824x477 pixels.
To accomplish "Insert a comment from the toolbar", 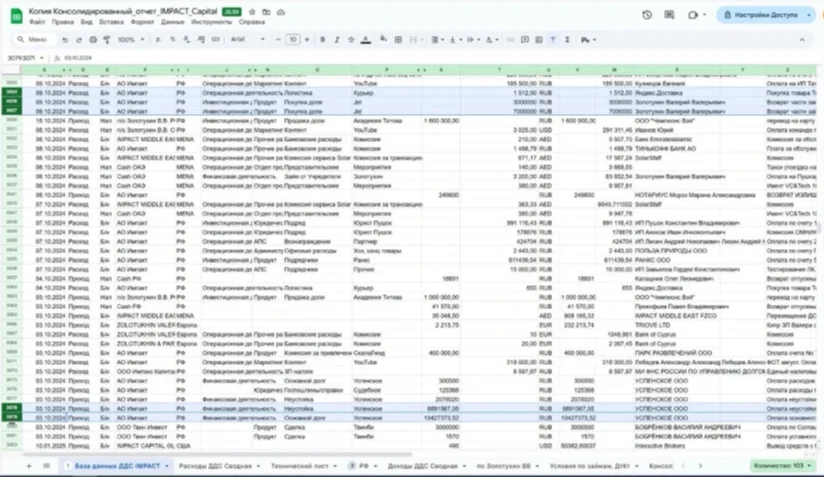I will (x=524, y=40).
